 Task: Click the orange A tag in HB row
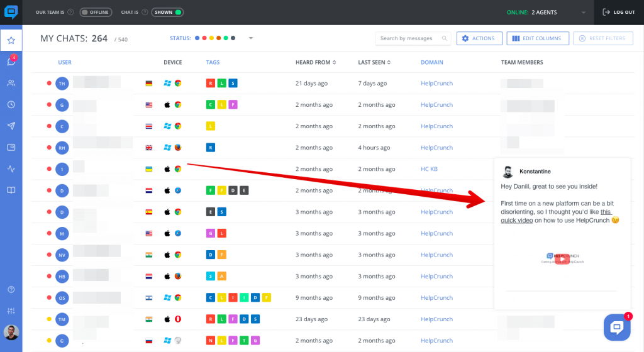pyautogui.click(x=222, y=276)
